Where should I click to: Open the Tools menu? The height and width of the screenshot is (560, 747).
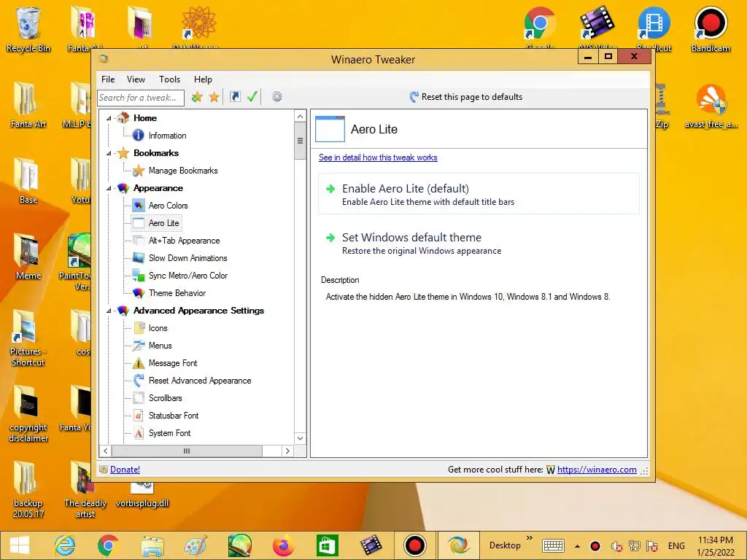tap(169, 79)
